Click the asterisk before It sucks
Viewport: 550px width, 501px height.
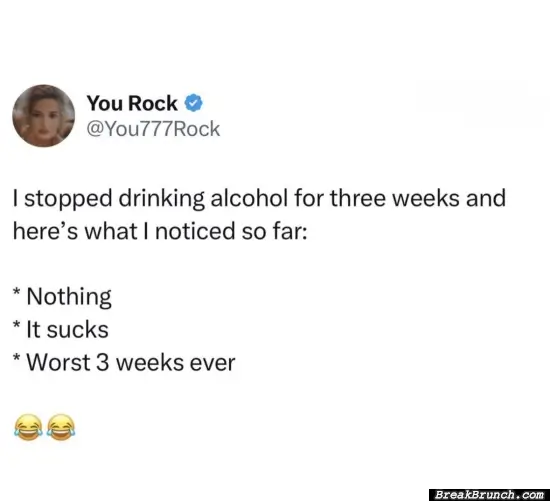(16, 325)
